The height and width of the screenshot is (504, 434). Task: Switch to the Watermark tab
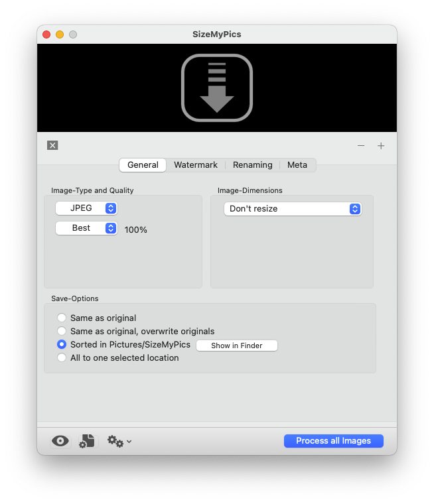click(196, 165)
